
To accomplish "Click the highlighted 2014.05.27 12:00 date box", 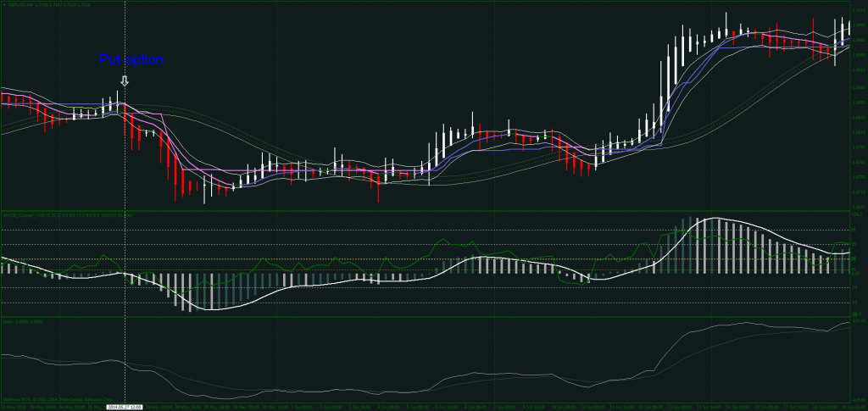I will click(x=125, y=407).
